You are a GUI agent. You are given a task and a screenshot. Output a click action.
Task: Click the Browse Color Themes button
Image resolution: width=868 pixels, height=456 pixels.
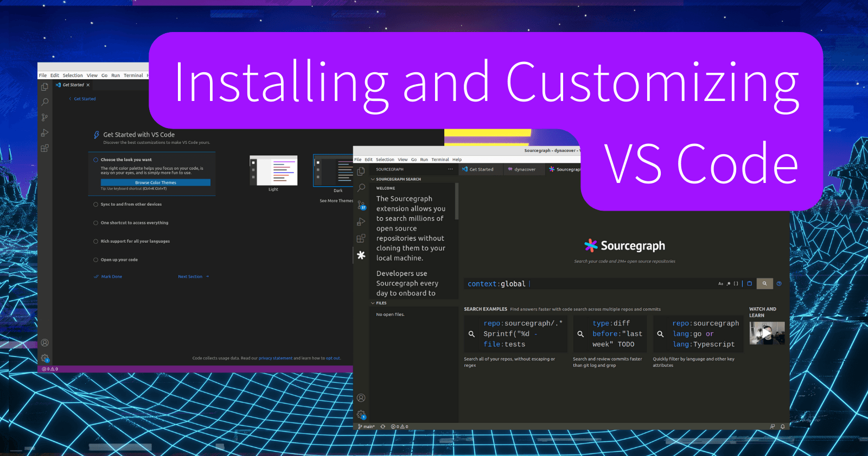click(156, 182)
